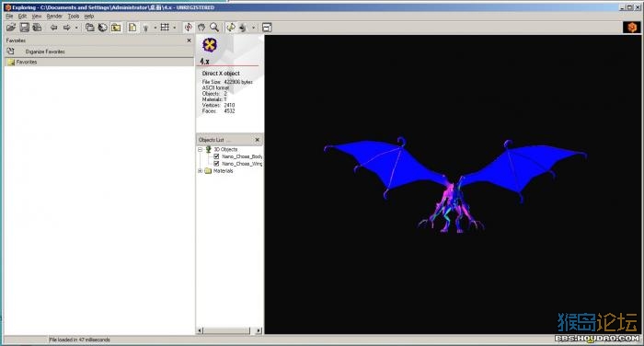The width and height of the screenshot is (644, 346).
Task: Expand the Materials tree node
Action: (200, 171)
